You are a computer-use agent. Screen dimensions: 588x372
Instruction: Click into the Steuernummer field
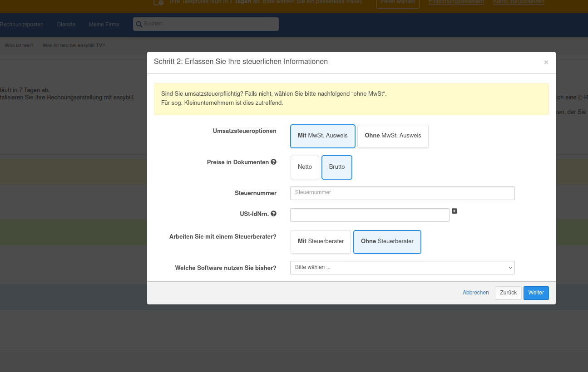click(402, 193)
